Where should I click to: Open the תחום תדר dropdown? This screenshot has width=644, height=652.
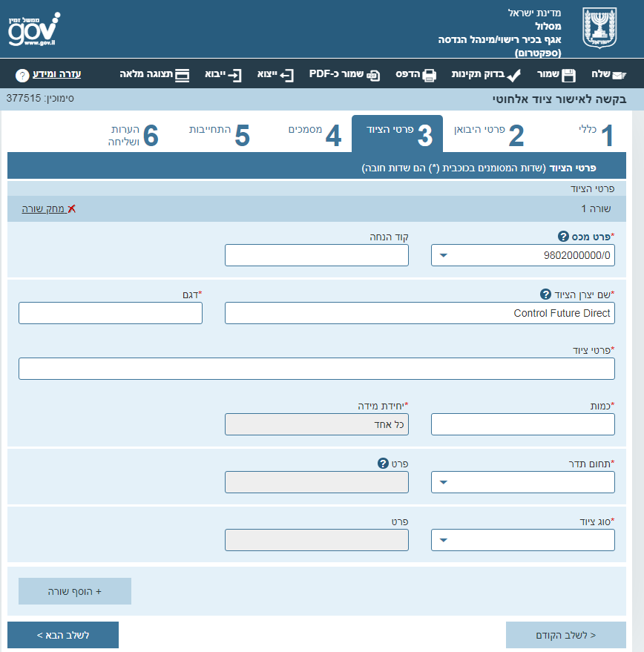pyautogui.click(x=523, y=482)
